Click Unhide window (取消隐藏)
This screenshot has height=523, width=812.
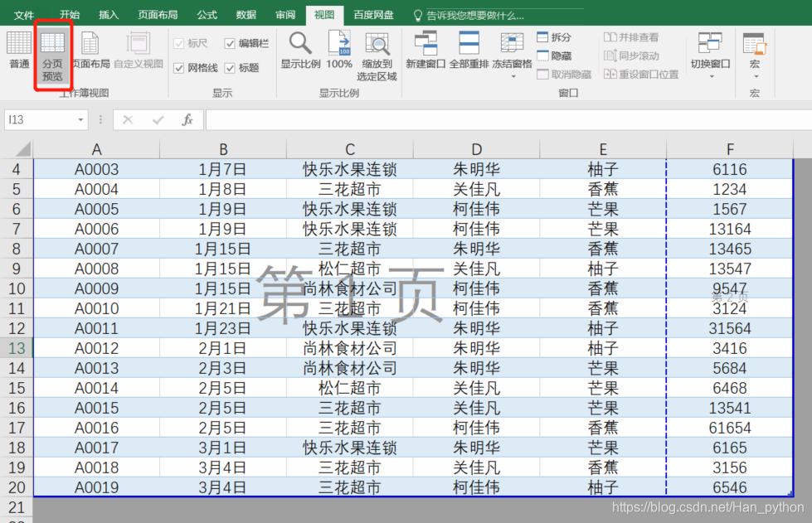coord(565,75)
